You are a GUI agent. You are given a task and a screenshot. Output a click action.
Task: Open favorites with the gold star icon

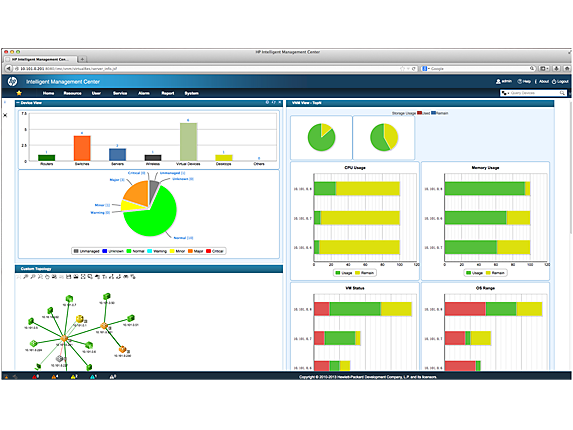coord(19,93)
